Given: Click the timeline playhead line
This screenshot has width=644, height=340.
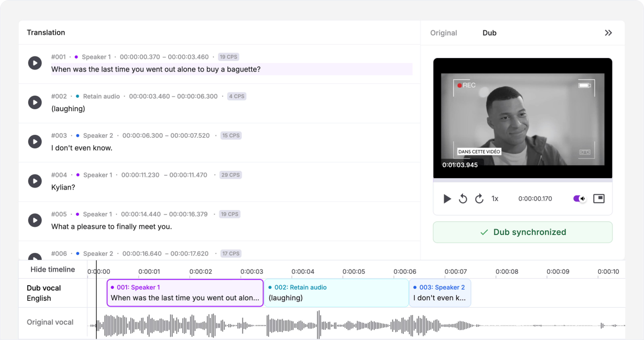Looking at the screenshot, I should coord(96,300).
